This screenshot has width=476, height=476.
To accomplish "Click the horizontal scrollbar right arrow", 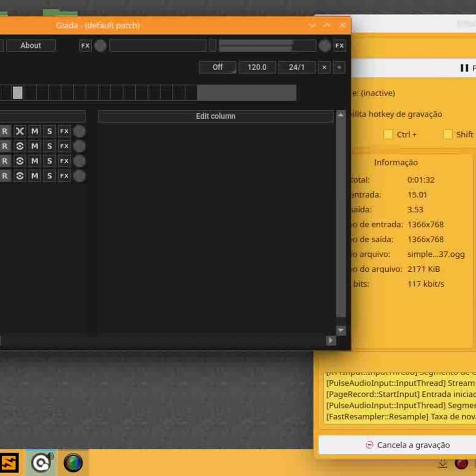I will tap(330, 340).
